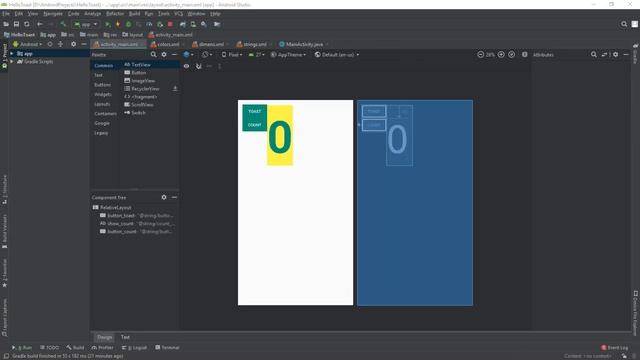Click the Save All toolbar icon
Screen dimensions: 640x360
pos(16,24)
